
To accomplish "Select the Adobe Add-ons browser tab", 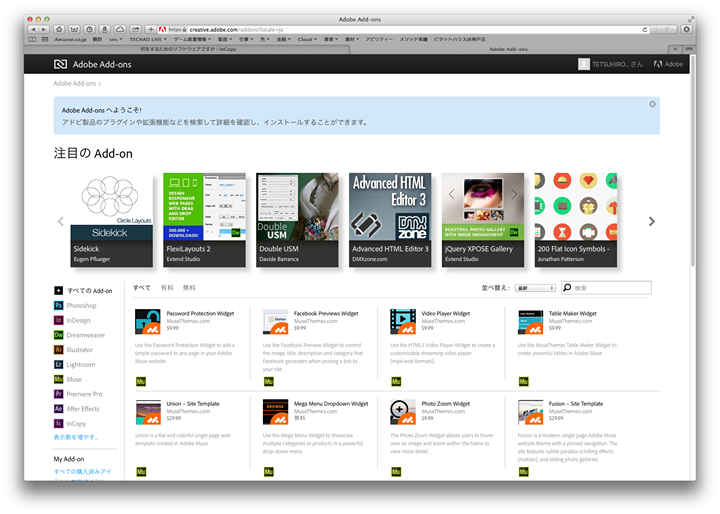I will [x=509, y=49].
